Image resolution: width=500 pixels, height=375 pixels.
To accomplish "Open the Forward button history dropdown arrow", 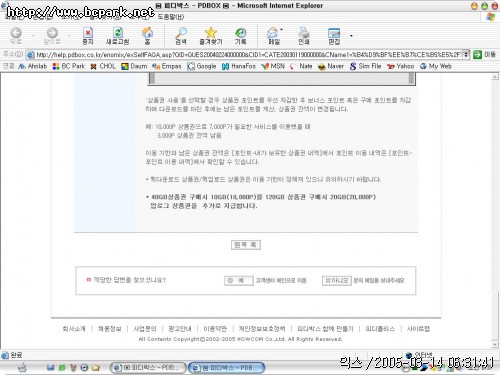I will [69, 35].
